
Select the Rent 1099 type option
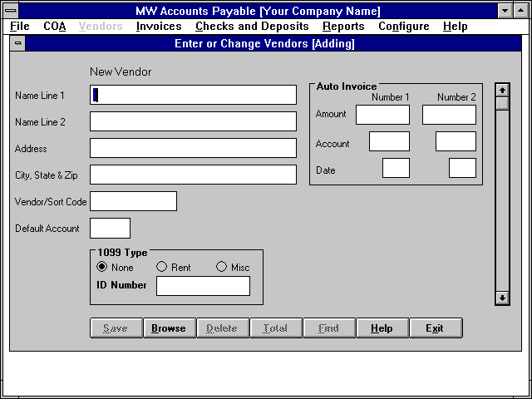[x=162, y=267]
